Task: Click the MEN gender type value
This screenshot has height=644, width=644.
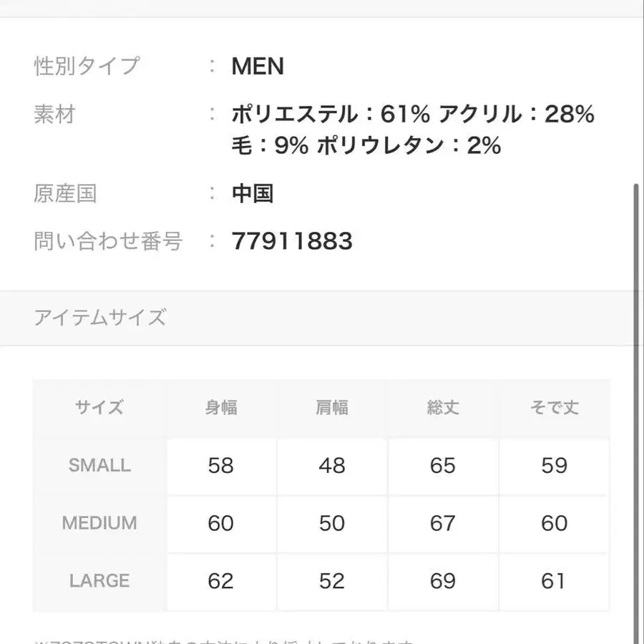Action: coord(258,67)
